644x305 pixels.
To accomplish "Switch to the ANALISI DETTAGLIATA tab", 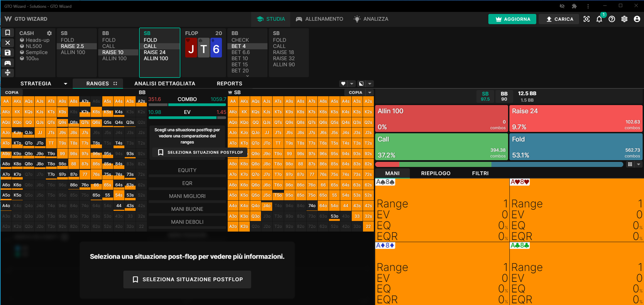I will coord(165,84).
